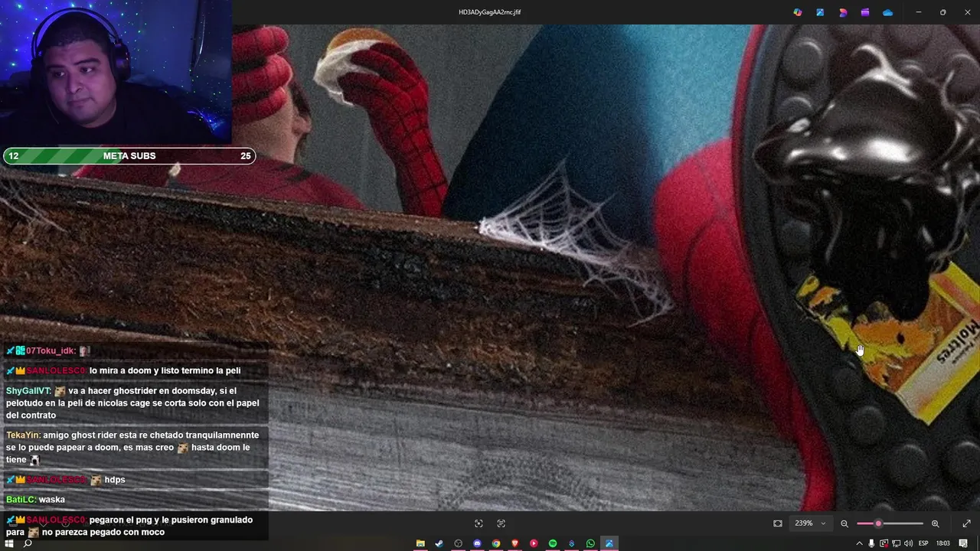Click the zoom in magnifier icon
The width and height of the screenshot is (980, 551).
(935, 523)
